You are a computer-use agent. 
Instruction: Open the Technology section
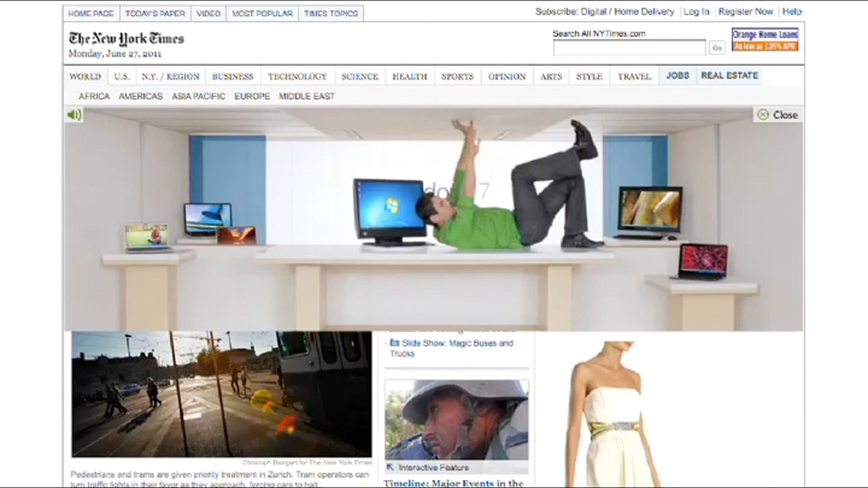[297, 76]
